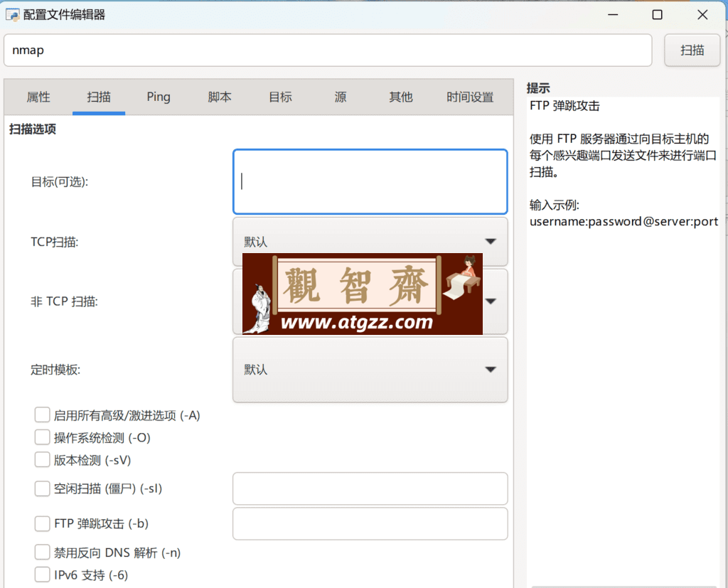The width and height of the screenshot is (728, 588).
Task: Click the 非 TCP 扫描: label
Action: pos(64,301)
